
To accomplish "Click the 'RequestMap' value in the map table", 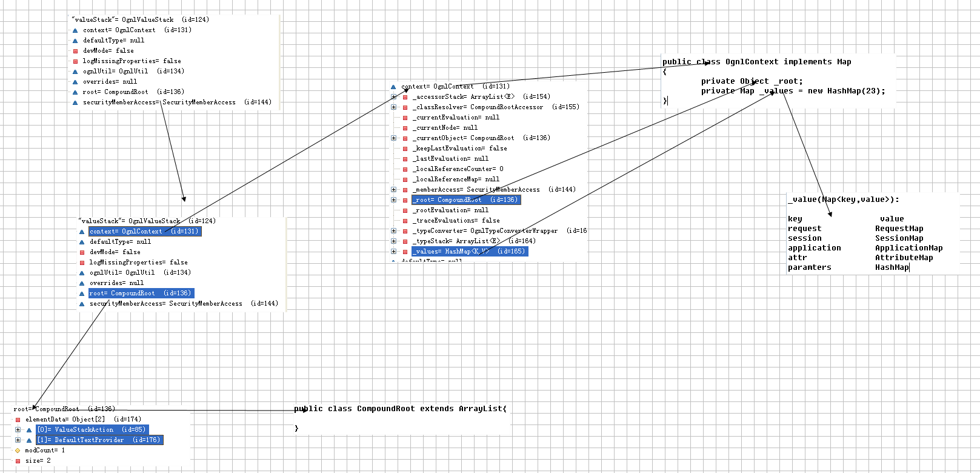I will pyautogui.click(x=899, y=229).
